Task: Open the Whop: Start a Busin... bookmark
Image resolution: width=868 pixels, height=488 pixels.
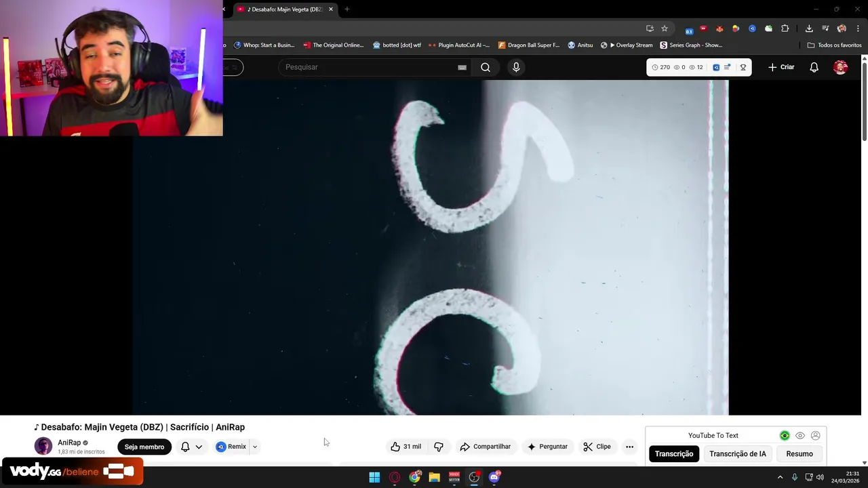Action: (264, 45)
